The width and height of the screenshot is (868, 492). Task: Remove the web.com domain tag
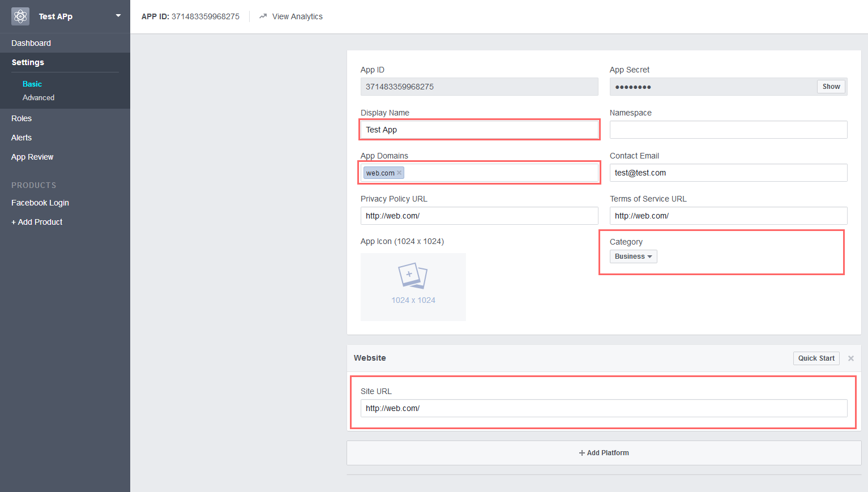coord(399,173)
